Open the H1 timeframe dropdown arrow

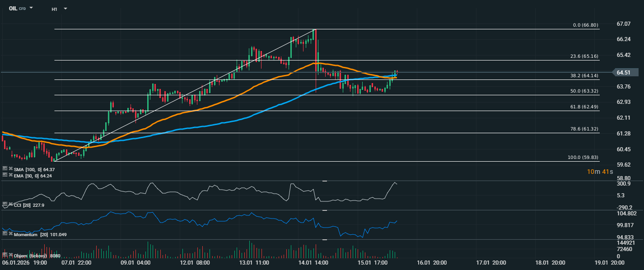coord(65,9)
